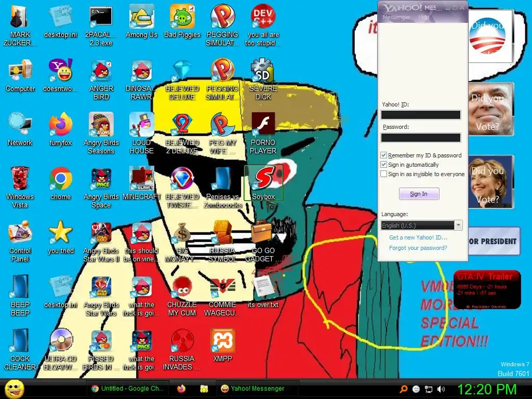Open the DINOSA RAWR icon
The height and width of the screenshot is (399, 532).
pos(141,79)
